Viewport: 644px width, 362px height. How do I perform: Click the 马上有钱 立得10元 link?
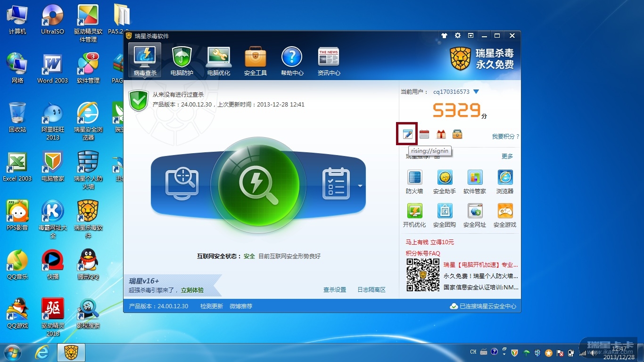430,242
